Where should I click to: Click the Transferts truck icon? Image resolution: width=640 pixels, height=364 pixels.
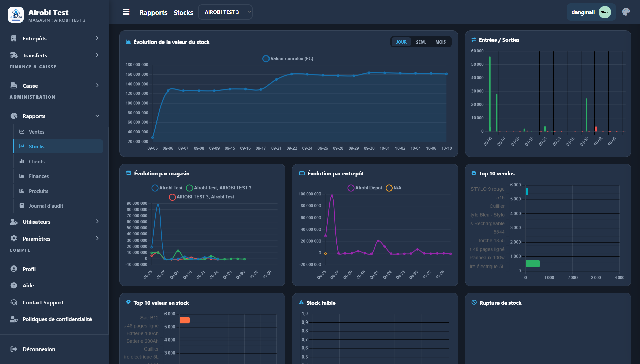tap(14, 55)
